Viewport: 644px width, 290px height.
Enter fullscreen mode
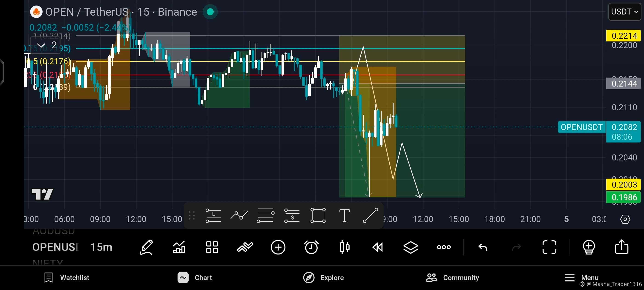click(549, 247)
